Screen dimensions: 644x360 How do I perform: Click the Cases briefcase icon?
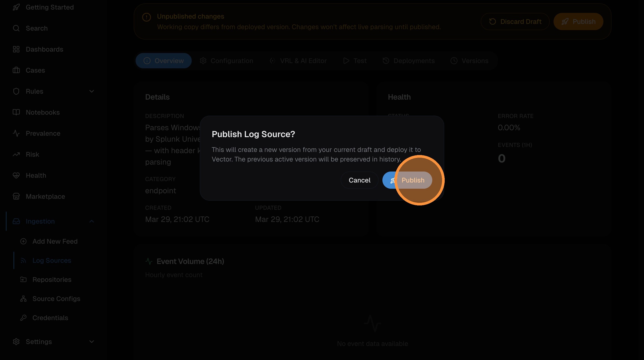(x=16, y=70)
